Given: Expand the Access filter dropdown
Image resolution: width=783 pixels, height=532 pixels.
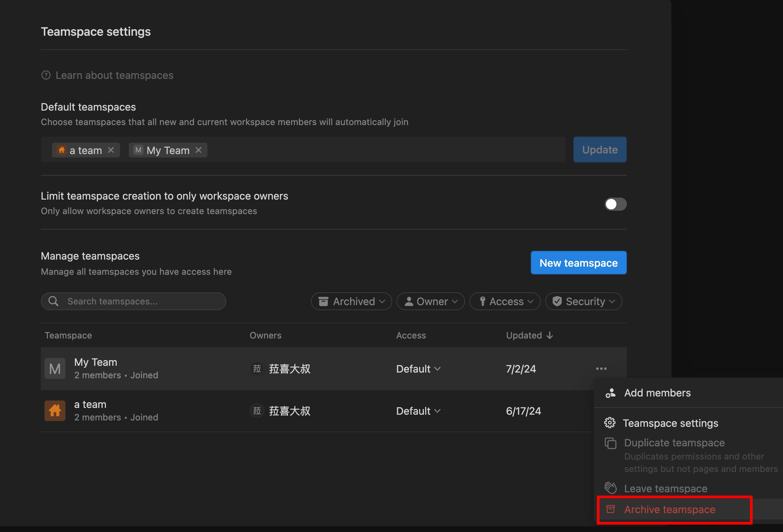Looking at the screenshot, I should (505, 301).
